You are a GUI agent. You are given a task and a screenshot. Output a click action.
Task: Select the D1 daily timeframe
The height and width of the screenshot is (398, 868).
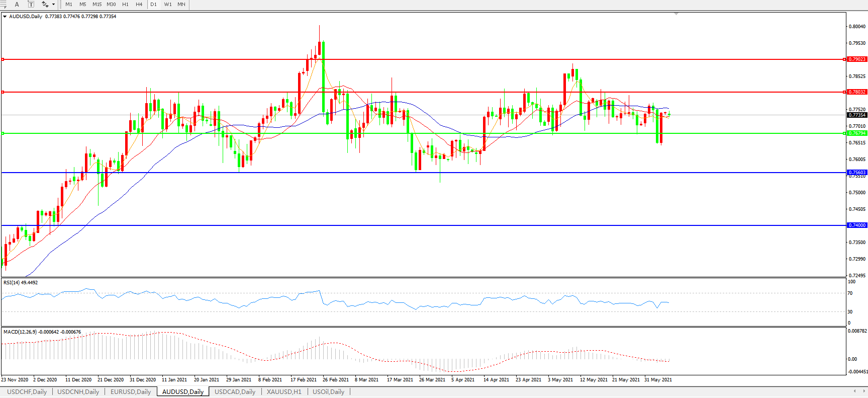(154, 4)
